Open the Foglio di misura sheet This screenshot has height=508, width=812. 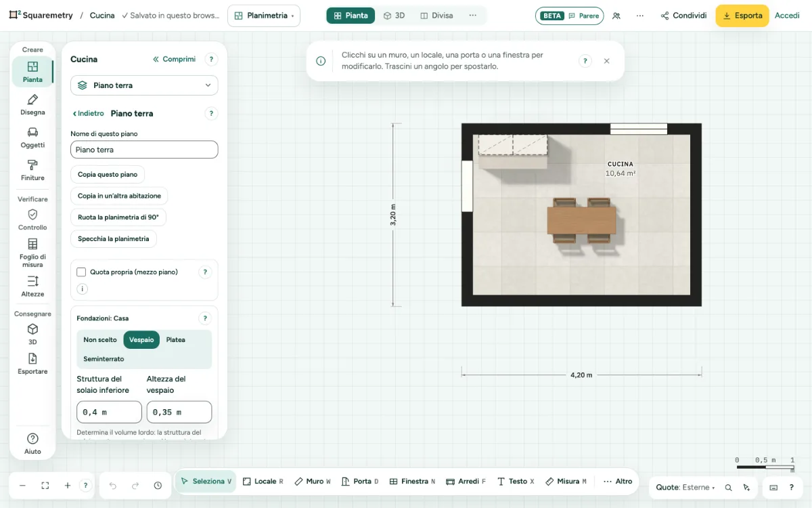pos(32,253)
